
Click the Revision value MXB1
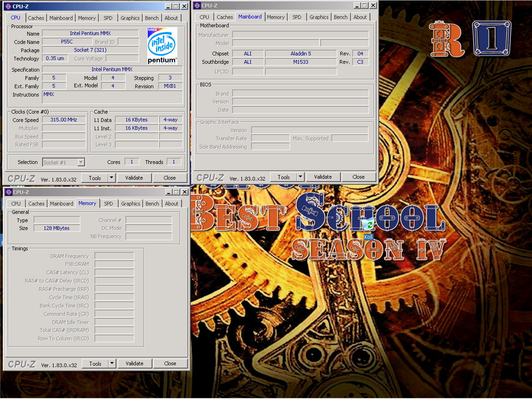pos(170,86)
